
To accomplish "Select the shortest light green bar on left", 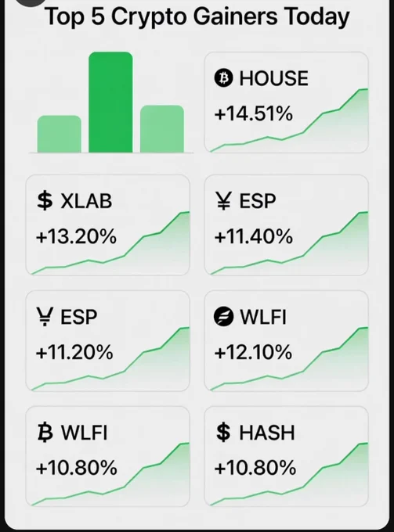I will coord(59,134).
